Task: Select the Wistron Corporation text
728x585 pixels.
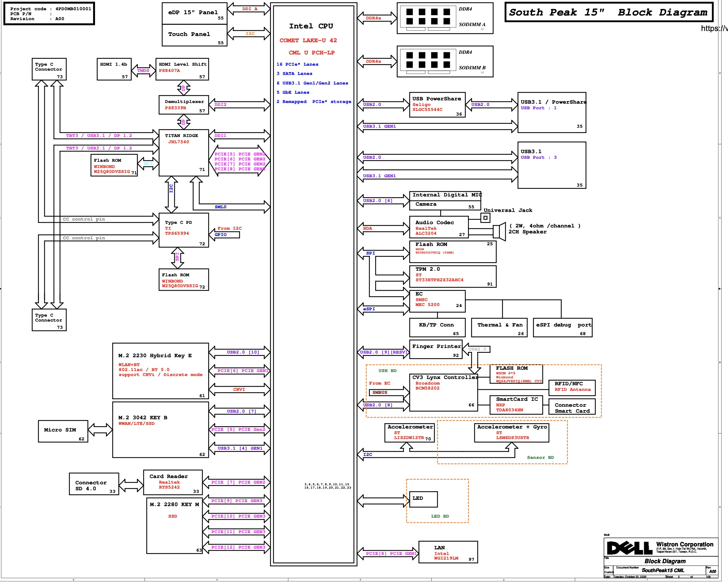Action: 684,544
